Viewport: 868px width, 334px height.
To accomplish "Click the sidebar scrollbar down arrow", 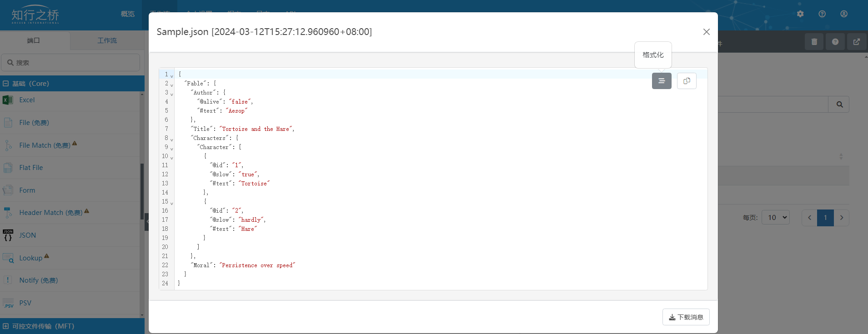I will (x=142, y=315).
